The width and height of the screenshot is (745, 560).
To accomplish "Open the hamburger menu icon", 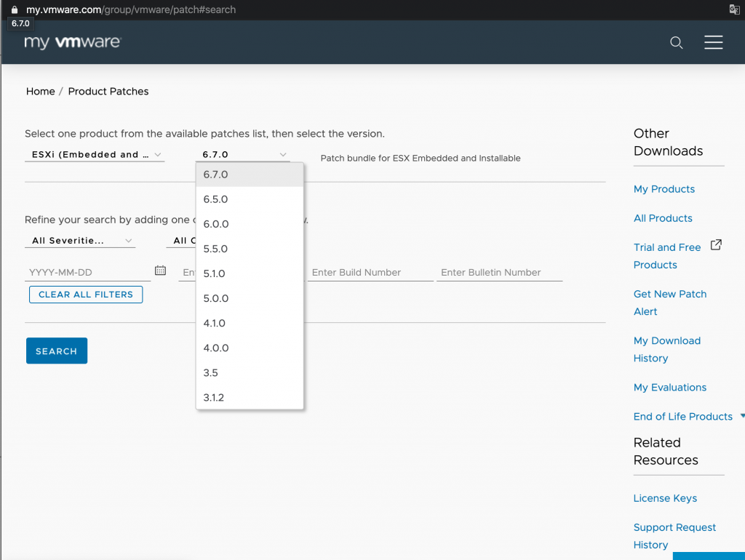I will point(713,42).
